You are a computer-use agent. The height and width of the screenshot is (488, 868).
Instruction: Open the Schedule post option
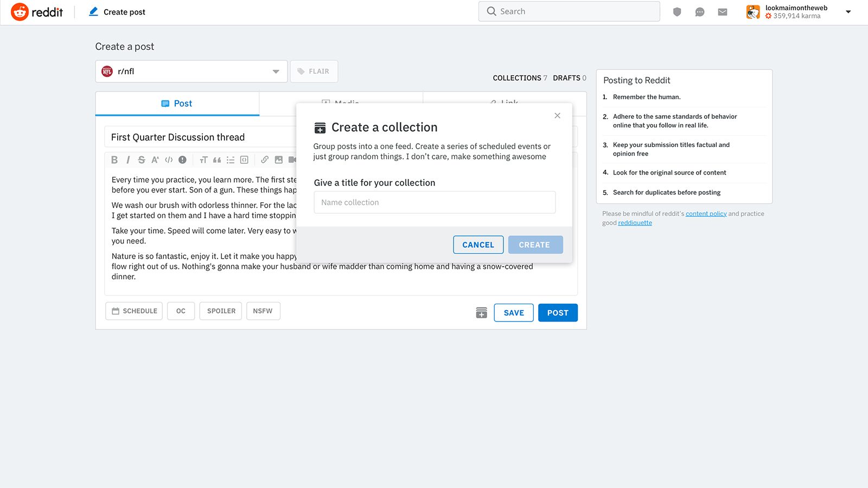[134, 311]
